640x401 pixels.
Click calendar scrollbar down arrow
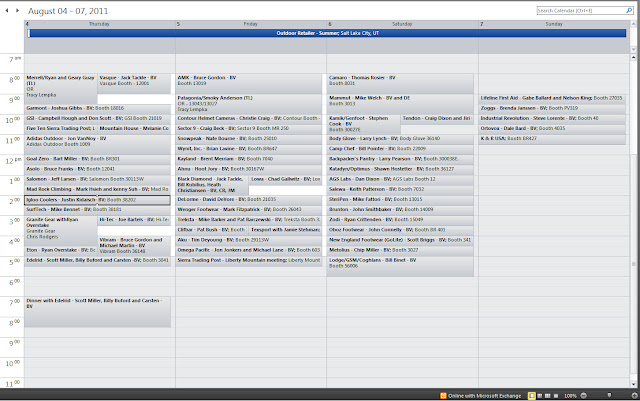click(633, 384)
